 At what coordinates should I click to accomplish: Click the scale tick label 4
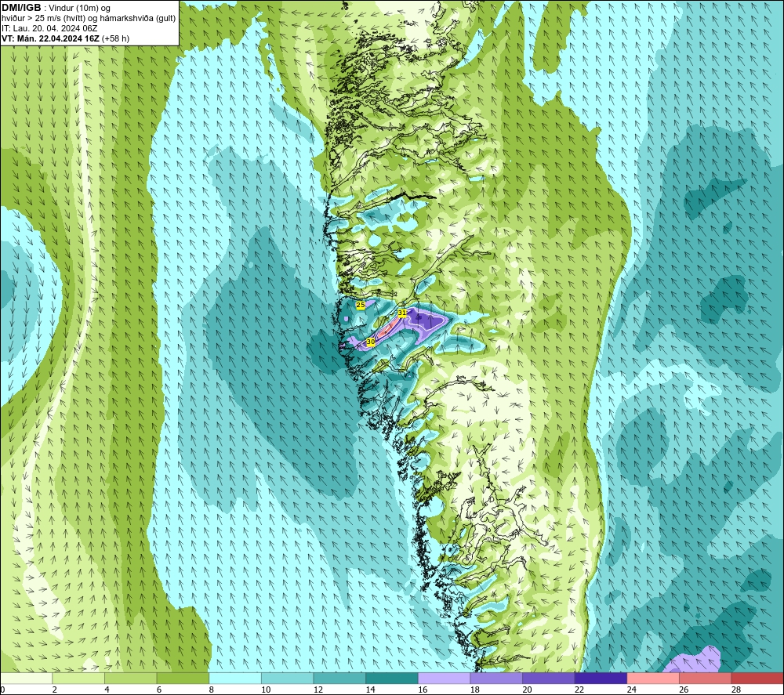107,690
